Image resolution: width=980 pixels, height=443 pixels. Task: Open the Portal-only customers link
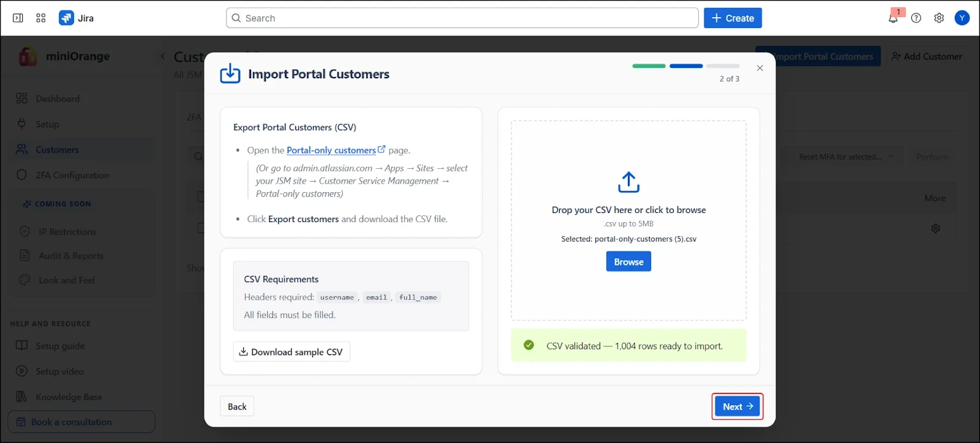pos(331,150)
